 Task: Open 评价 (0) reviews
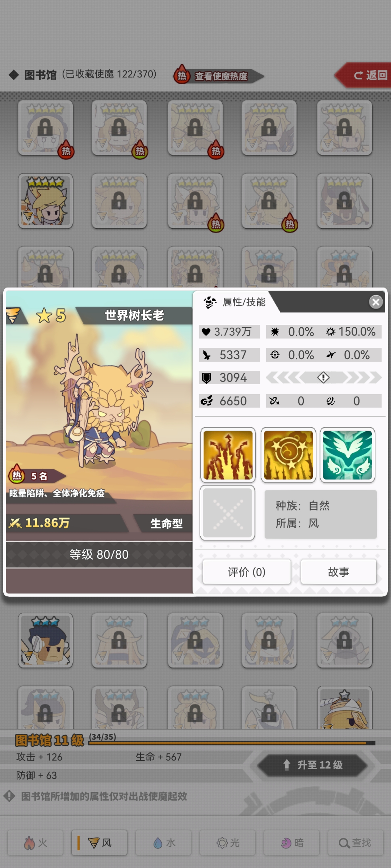(247, 572)
